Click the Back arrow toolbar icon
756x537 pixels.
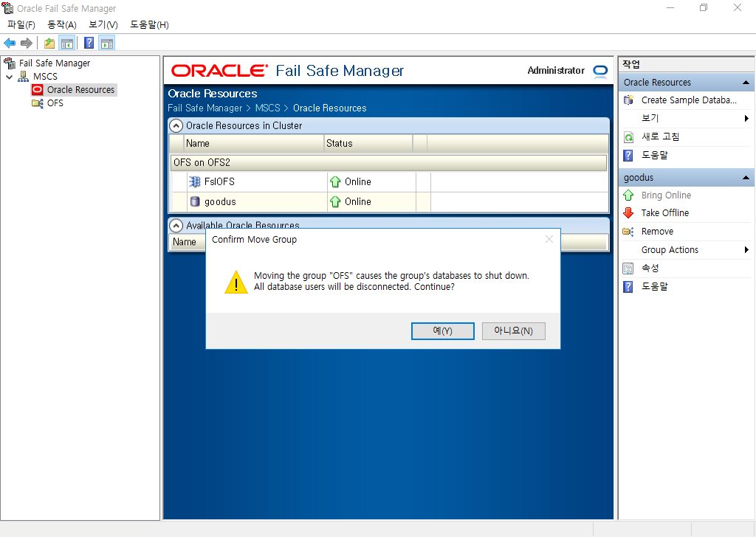(10, 44)
